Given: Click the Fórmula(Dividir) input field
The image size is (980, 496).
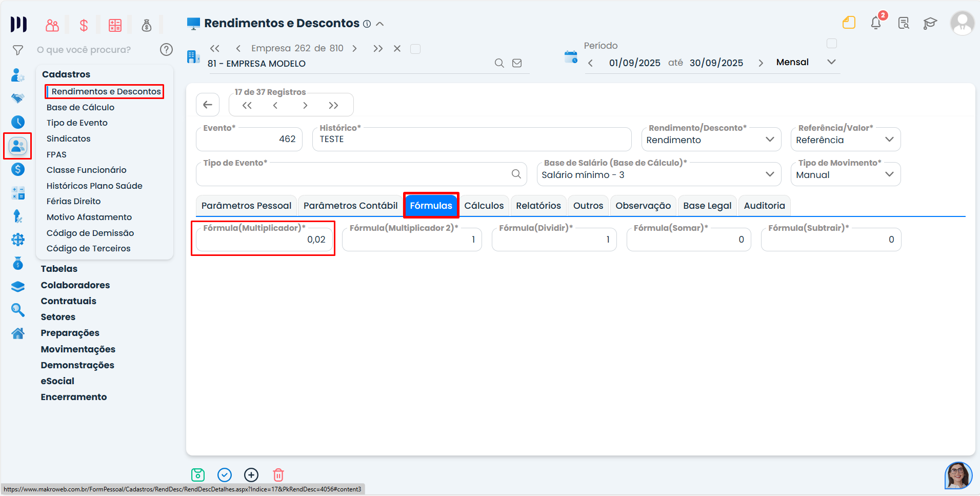Looking at the screenshot, I should (x=554, y=240).
